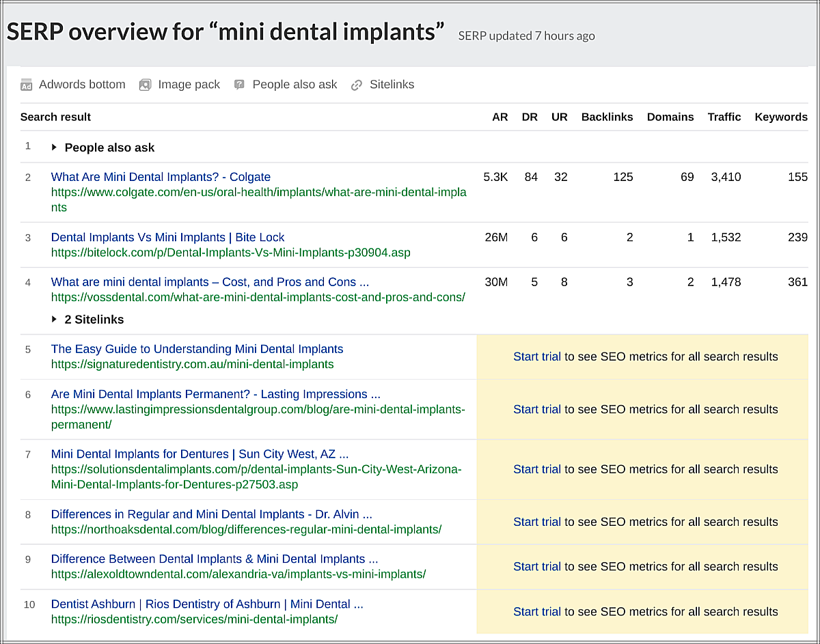Click the Image pack icon
This screenshot has height=644, width=820.
tap(145, 85)
